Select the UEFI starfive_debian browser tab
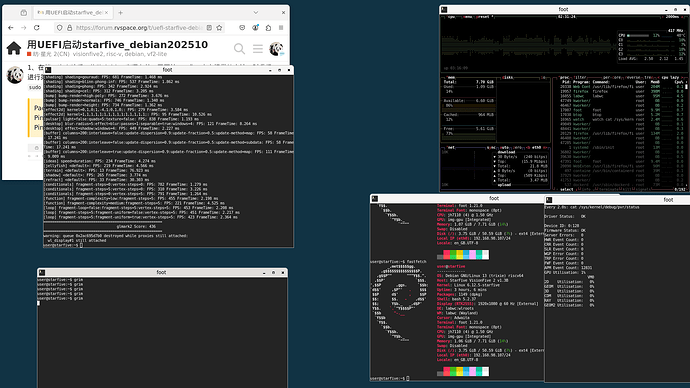The image size is (690, 388). click(x=73, y=13)
